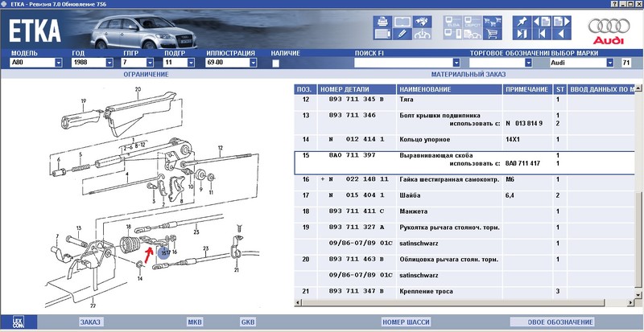Click the DEPOT icon

pyautogui.click(x=473, y=22)
